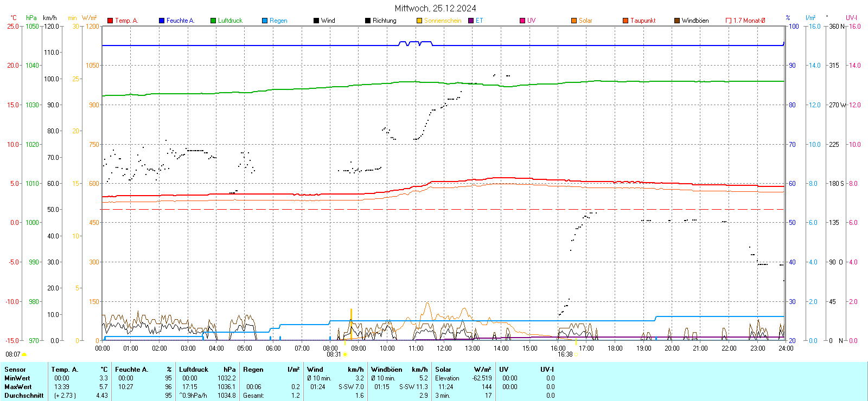This screenshot has height=401, width=868.
Task: Click the red Temp. A. legend swatch
Action: (110, 21)
